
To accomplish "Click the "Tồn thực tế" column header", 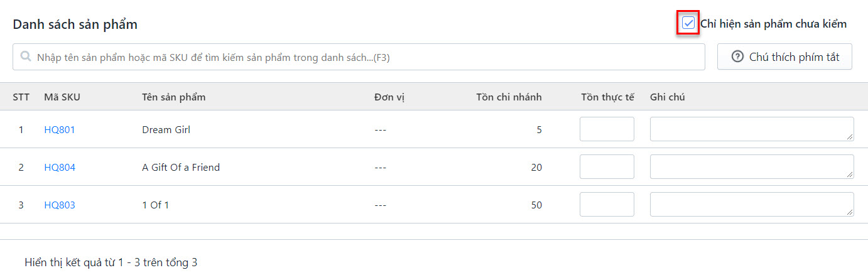I will pos(607,97).
